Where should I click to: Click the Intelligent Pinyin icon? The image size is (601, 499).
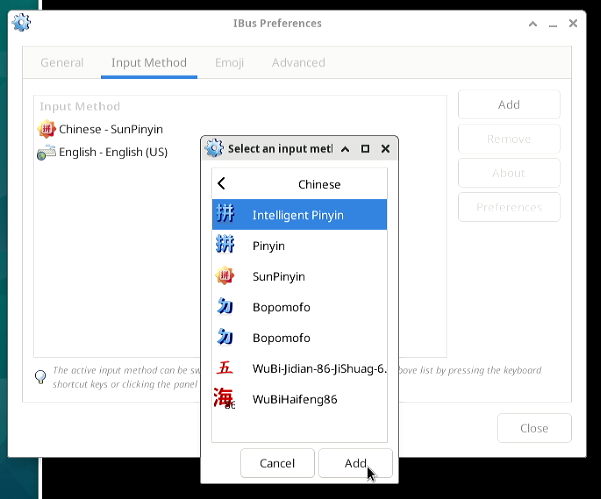(x=225, y=214)
